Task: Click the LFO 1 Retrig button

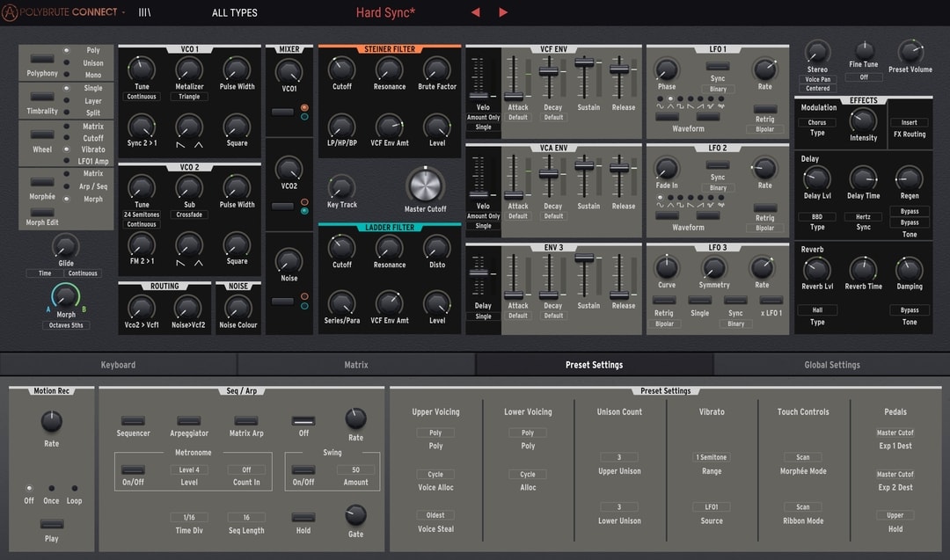Action: pyautogui.click(x=764, y=110)
